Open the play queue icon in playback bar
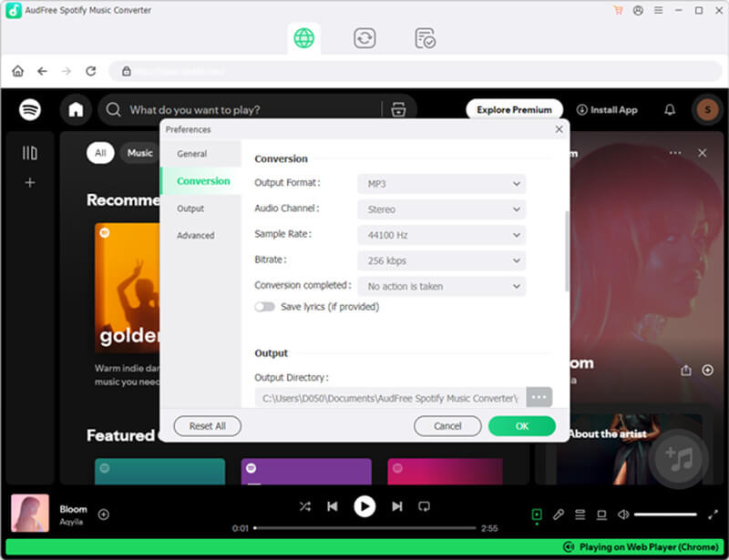 (x=580, y=514)
